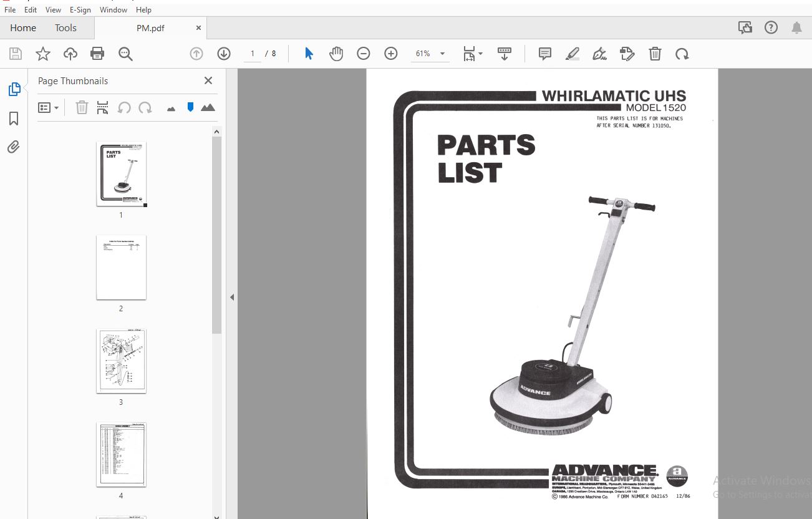
Task: Open the File menu
Action: tap(10, 10)
